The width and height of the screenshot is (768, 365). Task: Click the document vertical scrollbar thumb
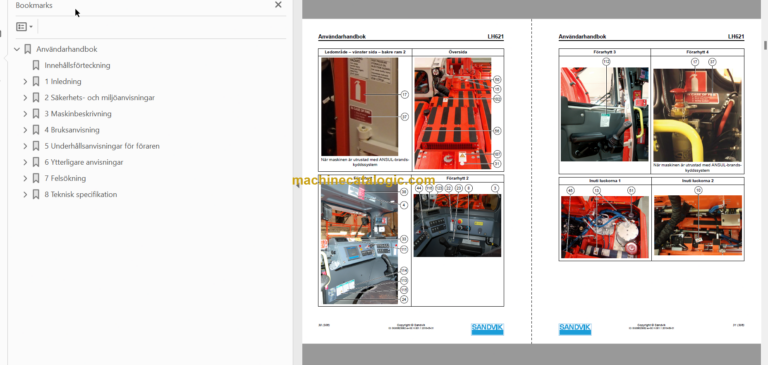click(765, 45)
